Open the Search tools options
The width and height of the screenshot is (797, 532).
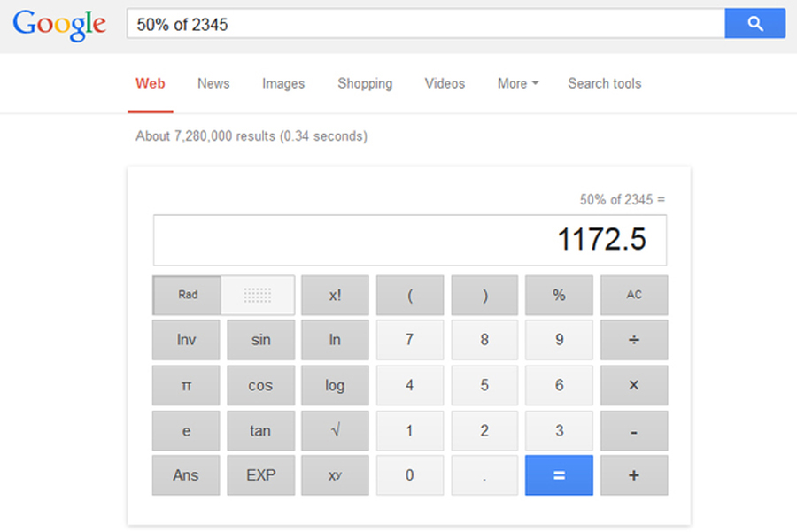[604, 83]
